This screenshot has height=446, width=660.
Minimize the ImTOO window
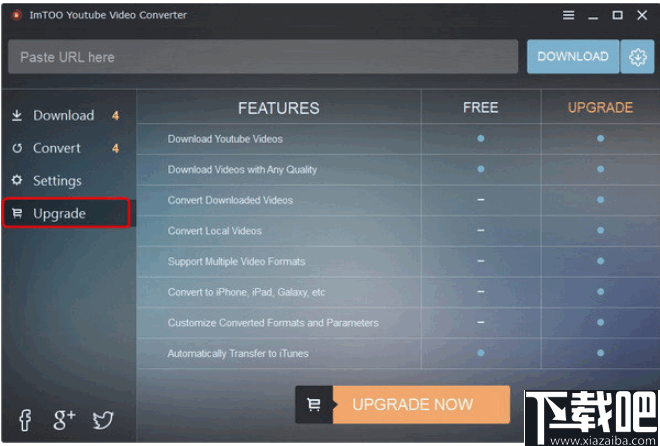593,17
